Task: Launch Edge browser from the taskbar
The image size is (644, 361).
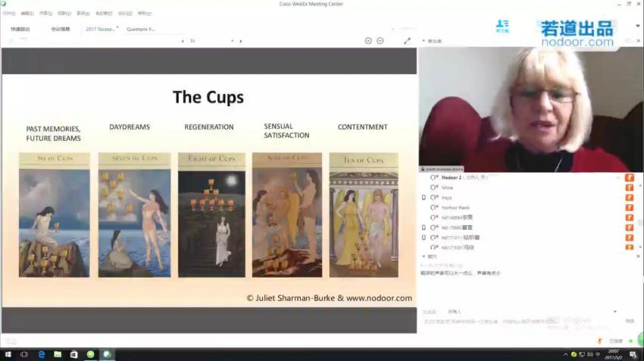Action: point(41,354)
